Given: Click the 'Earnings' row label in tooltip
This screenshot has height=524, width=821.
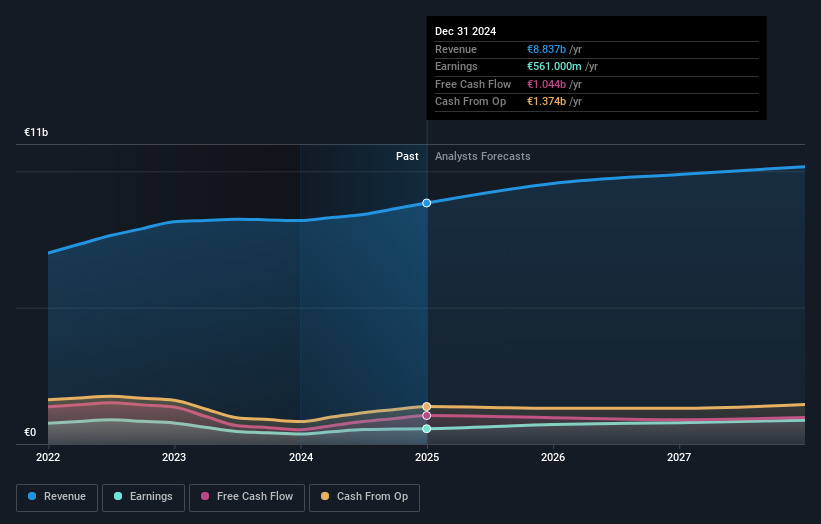Looking at the screenshot, I should (457, 66).
